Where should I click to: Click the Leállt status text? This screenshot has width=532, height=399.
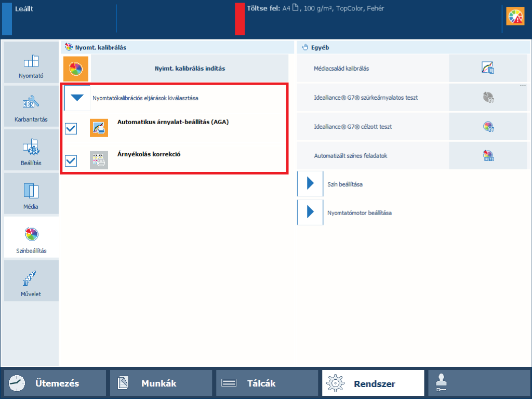24,9
